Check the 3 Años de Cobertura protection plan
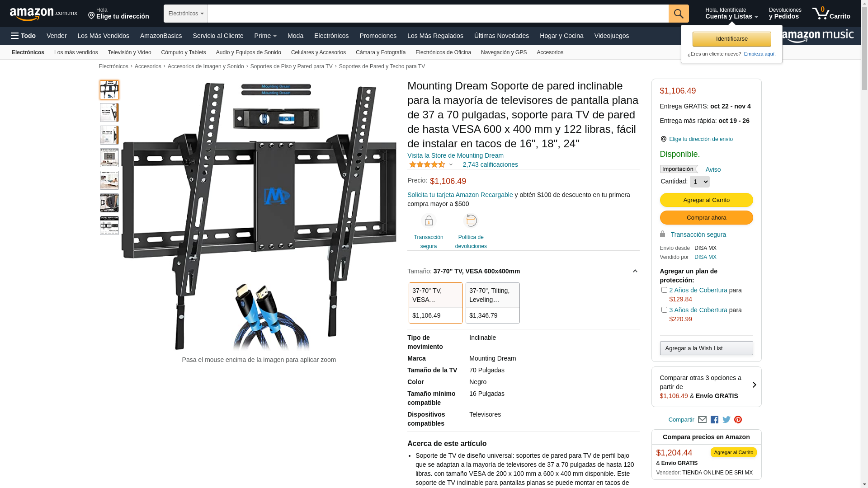 (x=664, y=310)
